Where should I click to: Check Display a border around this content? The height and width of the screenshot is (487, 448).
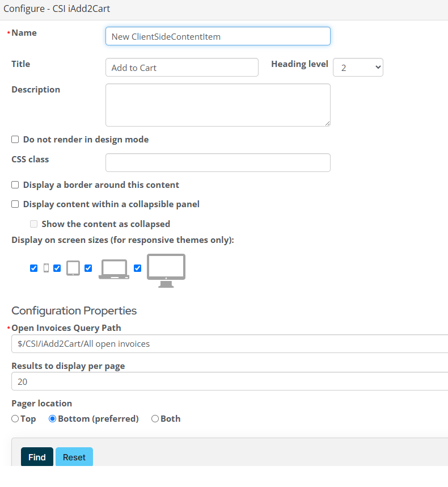click(15, 185)
